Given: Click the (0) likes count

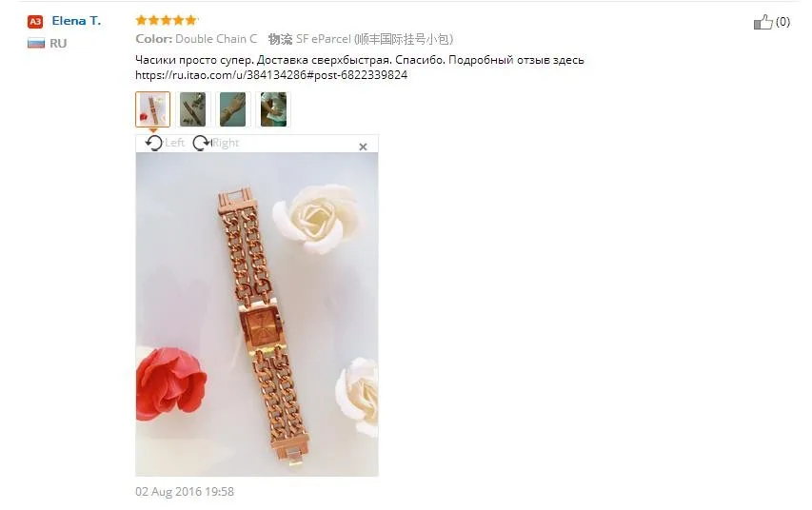Looking at the screenshot, I should [782, 22].
